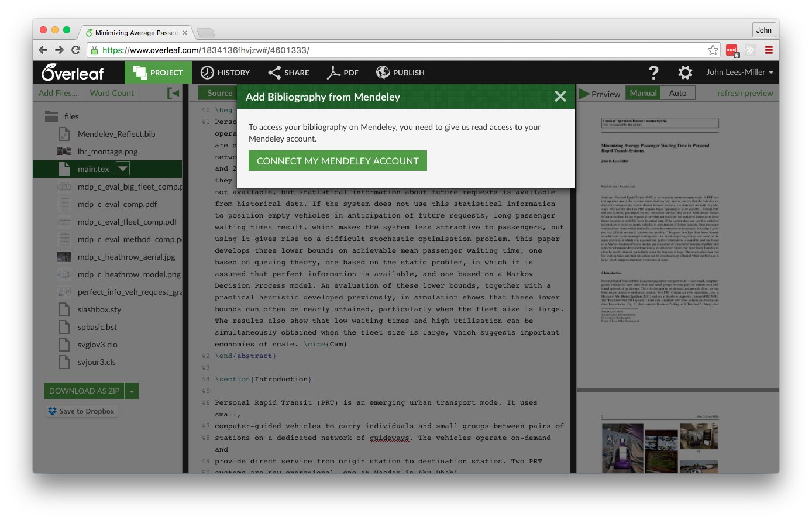Open mdp_c_eval_comp.pdf file
This screenshot has width=812, height=520.
pos(117,204)
